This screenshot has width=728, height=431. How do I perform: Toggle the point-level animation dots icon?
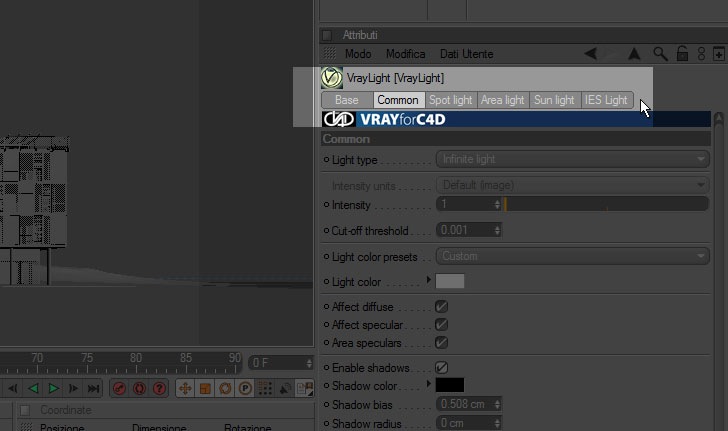pyautogui.click(x=265, y=388)
